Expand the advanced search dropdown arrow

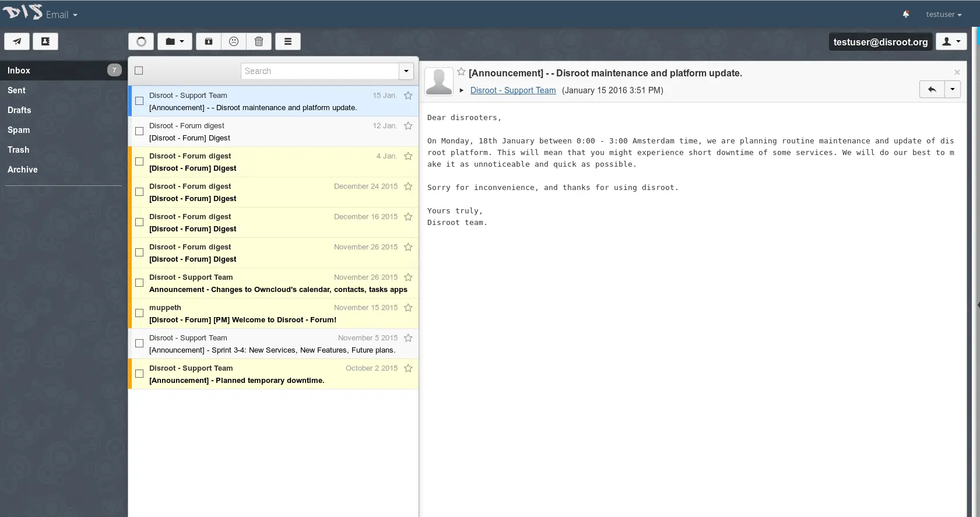tap(406, 71)
